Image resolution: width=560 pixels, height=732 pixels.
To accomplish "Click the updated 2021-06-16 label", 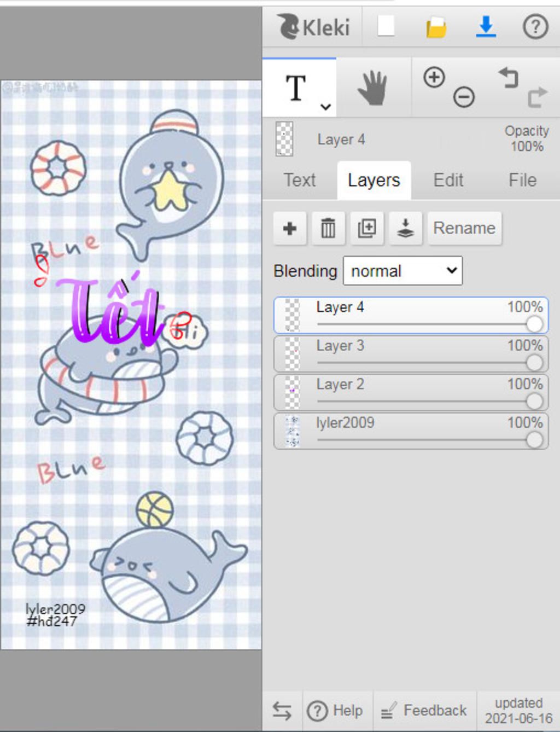I will 518,711.
